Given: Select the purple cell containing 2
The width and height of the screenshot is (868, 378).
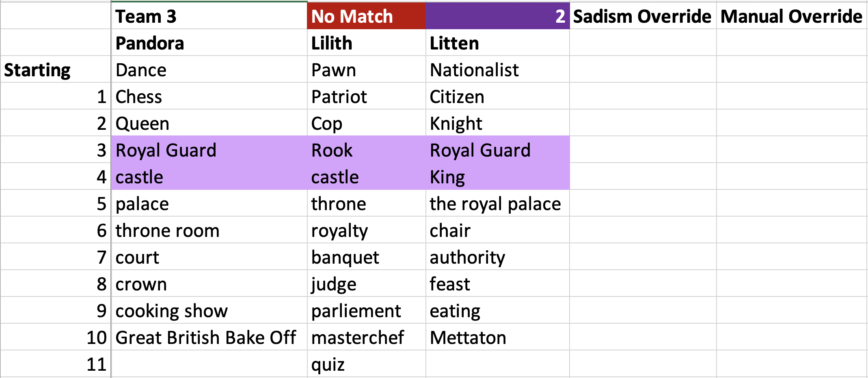Looking at the screenshot, I should click(x=497, y=16).
